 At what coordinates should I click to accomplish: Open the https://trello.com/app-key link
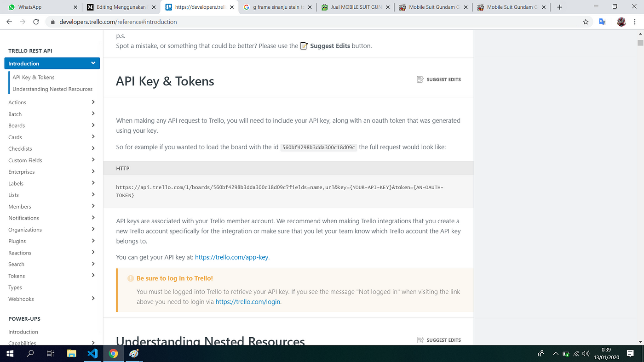[231, 257]
